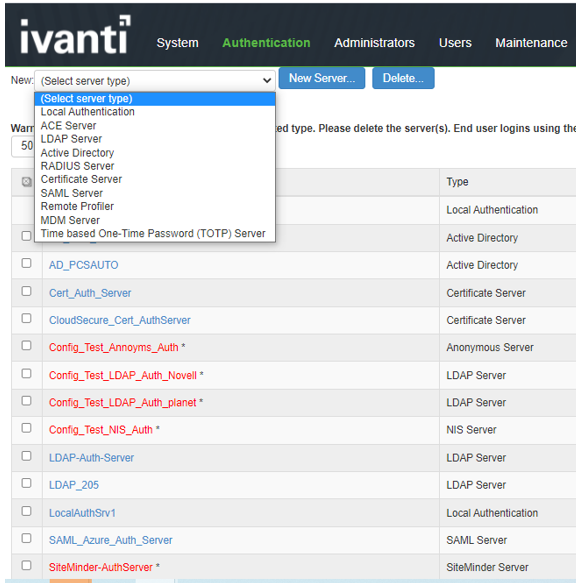Open the Config_Test_Annoyms_Auth link

114,347
